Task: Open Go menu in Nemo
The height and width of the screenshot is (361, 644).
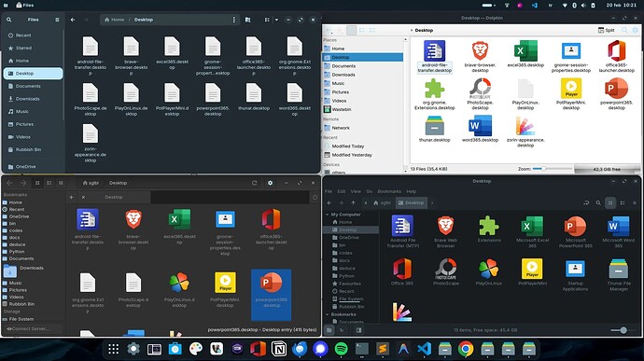Action: (x=370, y=191)
